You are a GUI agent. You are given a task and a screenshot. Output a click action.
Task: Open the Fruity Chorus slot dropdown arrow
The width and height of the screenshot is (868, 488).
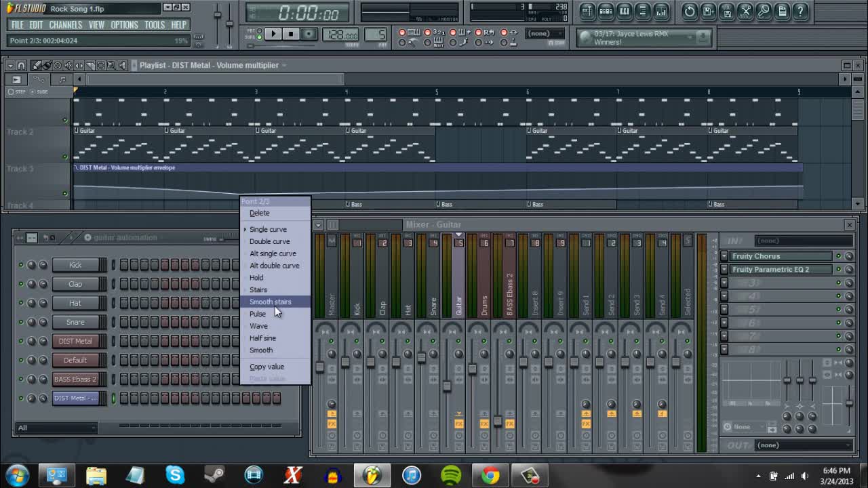click(724, 256)
